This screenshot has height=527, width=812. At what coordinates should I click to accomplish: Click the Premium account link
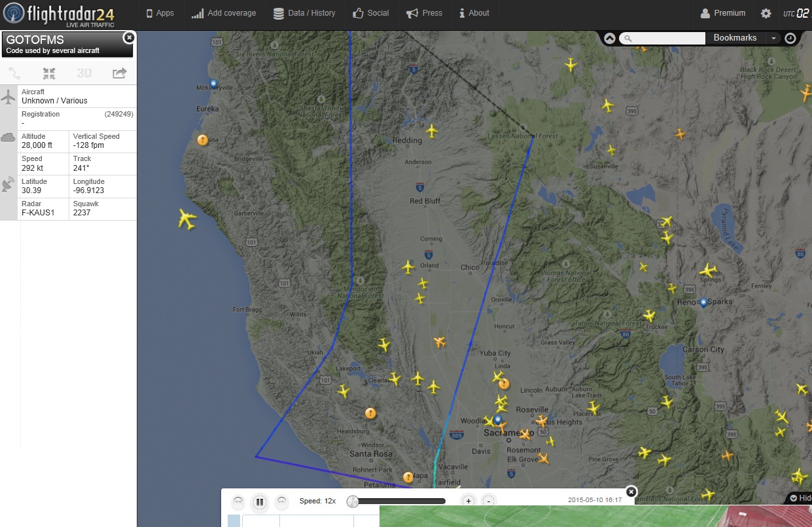[x=723, y=13]
